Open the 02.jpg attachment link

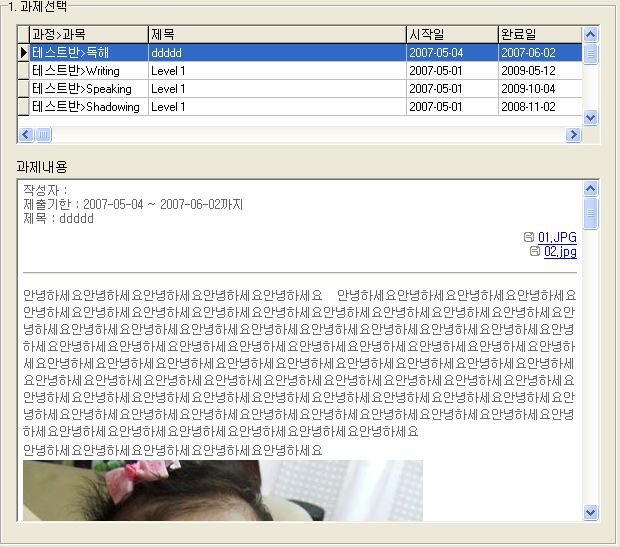click(x=560, y=252)
